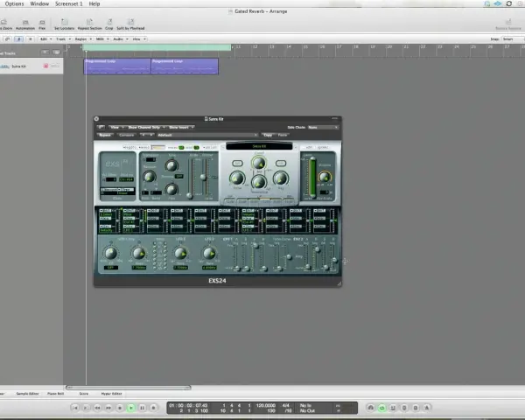Click the 120.0000 tempo value in transport

click(265, 405)
